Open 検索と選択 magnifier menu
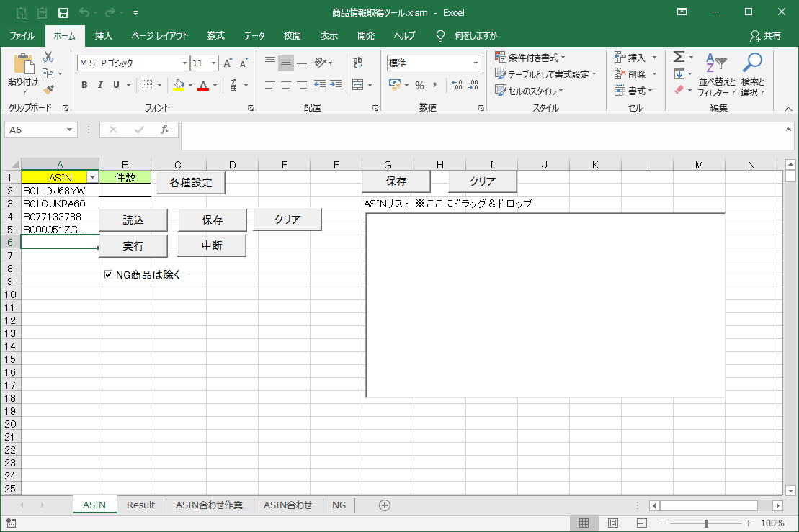Viewport: 799px width, 532px height. point(753,75)
